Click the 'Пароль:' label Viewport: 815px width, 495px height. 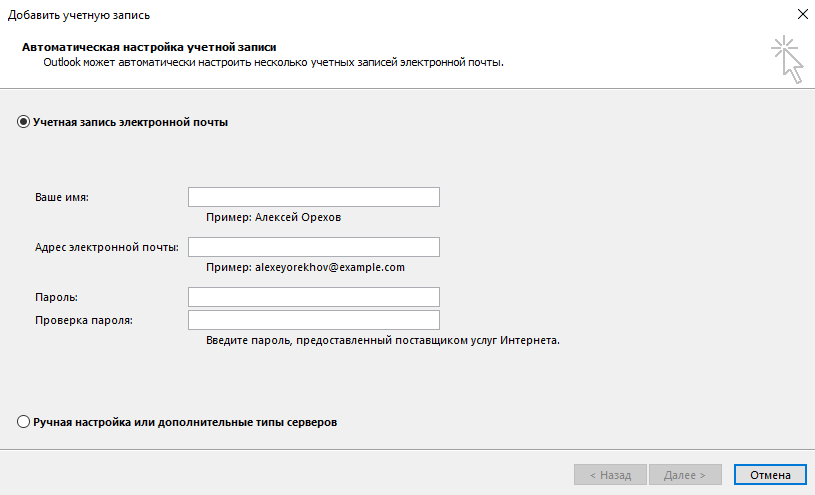tap(56, 297)
